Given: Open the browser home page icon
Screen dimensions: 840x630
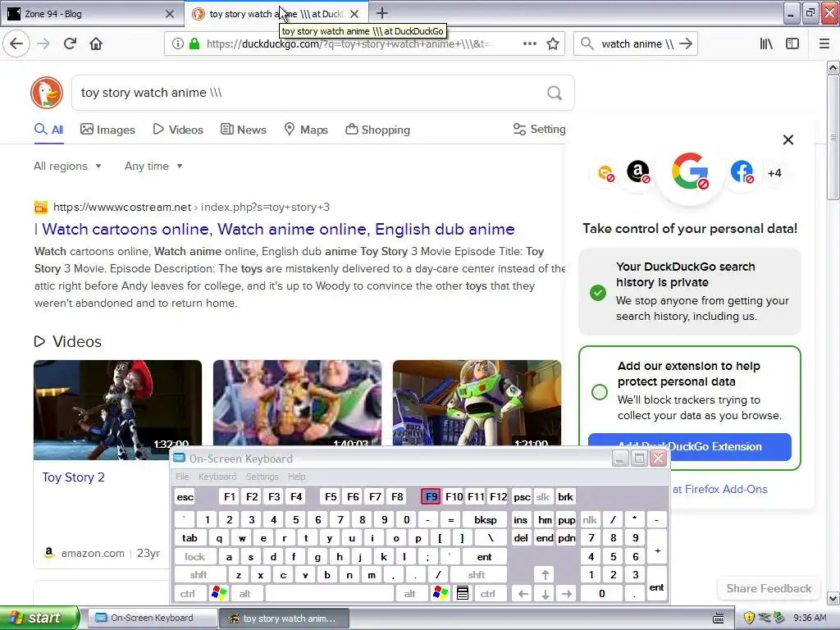Looking at the screenshot, I should coord(96,43).
